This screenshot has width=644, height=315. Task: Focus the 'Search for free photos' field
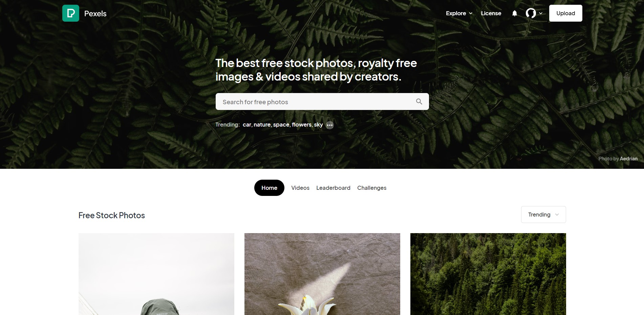pos(322,102)
